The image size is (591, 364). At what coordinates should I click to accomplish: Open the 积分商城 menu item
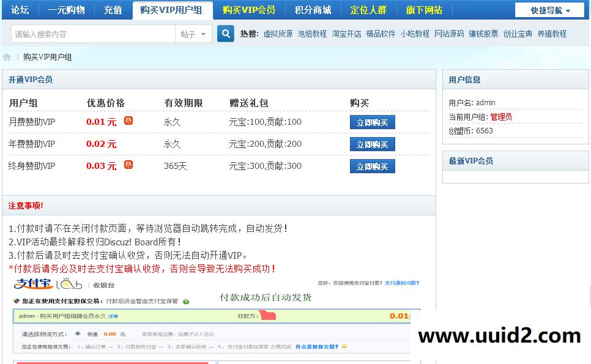click(313, 10)
